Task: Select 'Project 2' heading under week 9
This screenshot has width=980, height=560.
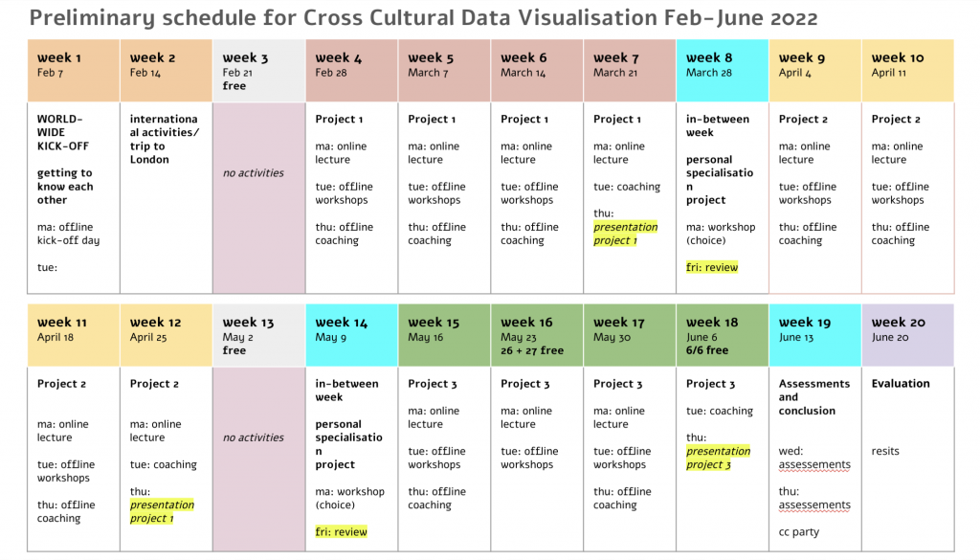Action: pyautogui.click(x=803, y=120)
